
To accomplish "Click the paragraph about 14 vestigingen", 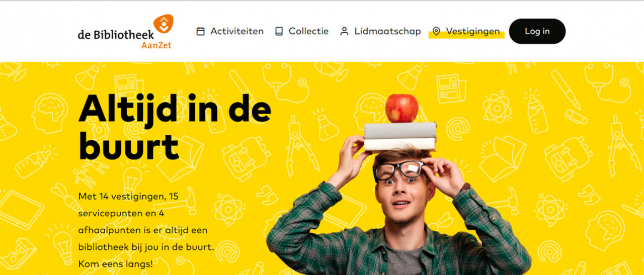I will 146,229.
